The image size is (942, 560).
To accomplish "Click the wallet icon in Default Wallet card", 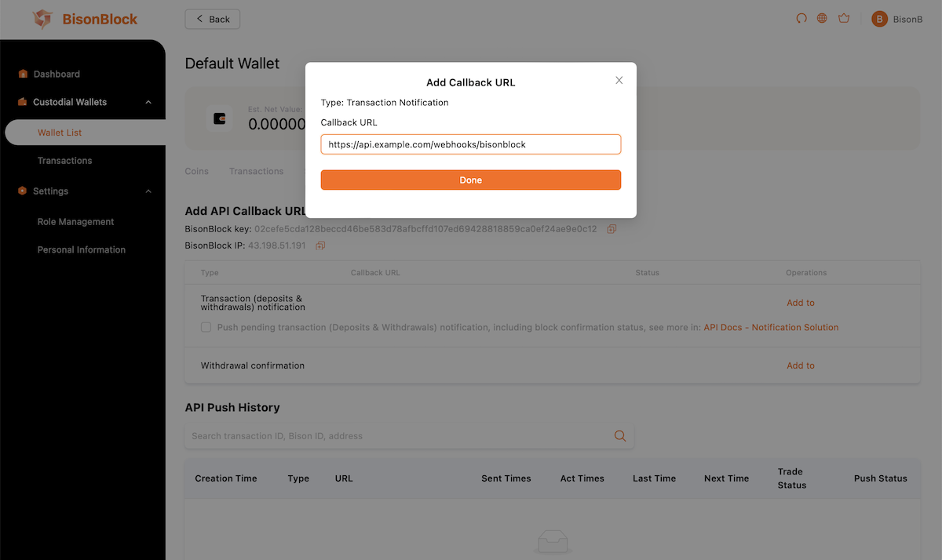I will 220,118.
